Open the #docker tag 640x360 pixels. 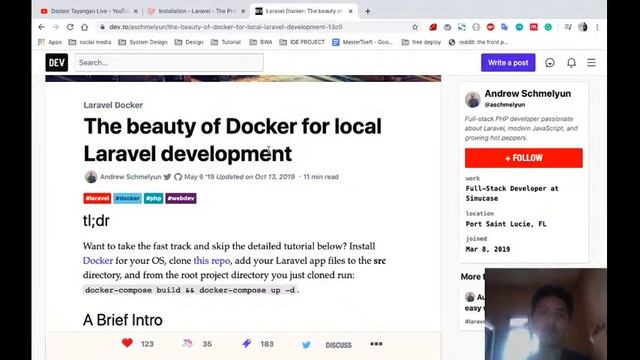click(x=127, y=198)
